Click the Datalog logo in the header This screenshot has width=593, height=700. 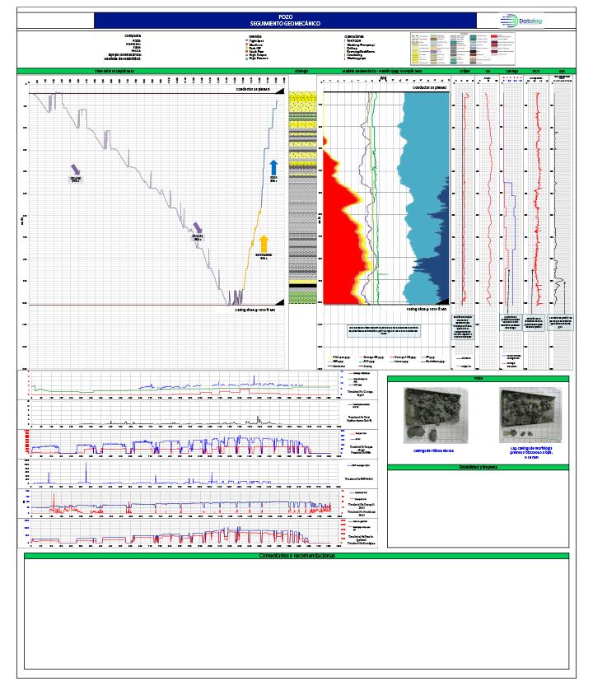point(521,21)
